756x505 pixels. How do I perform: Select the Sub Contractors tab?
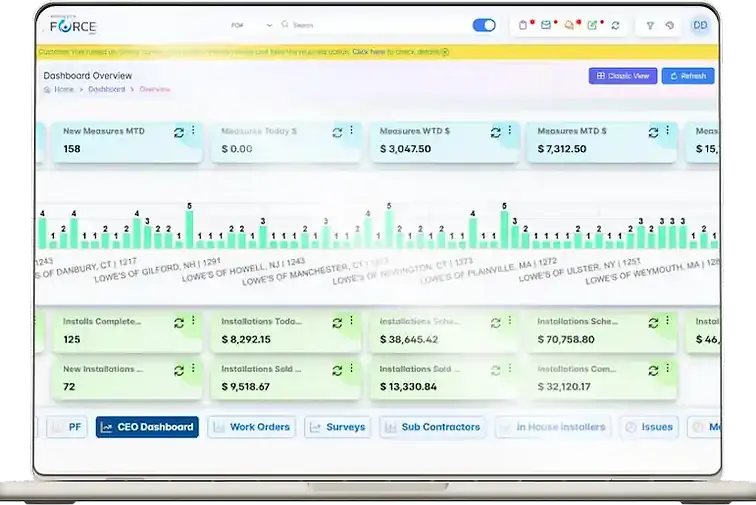pos(432,427)
